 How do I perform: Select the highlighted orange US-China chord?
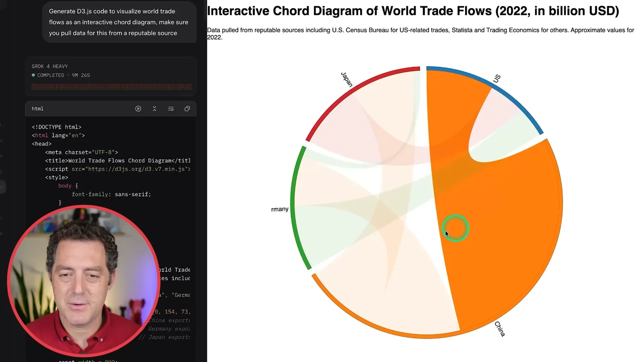pos(495,225)
